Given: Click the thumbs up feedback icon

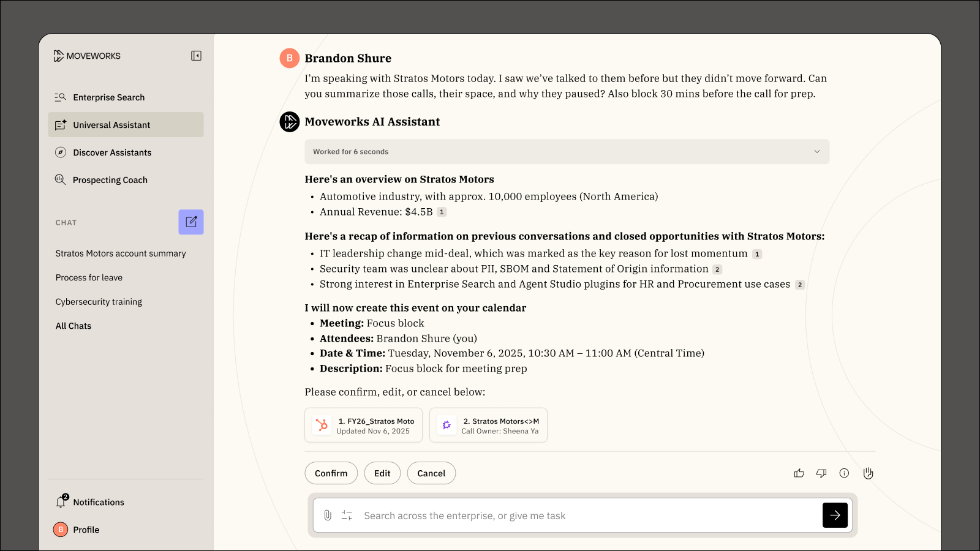Looking at the screenshot, I should pyautogui.click(x=799, y=473).
